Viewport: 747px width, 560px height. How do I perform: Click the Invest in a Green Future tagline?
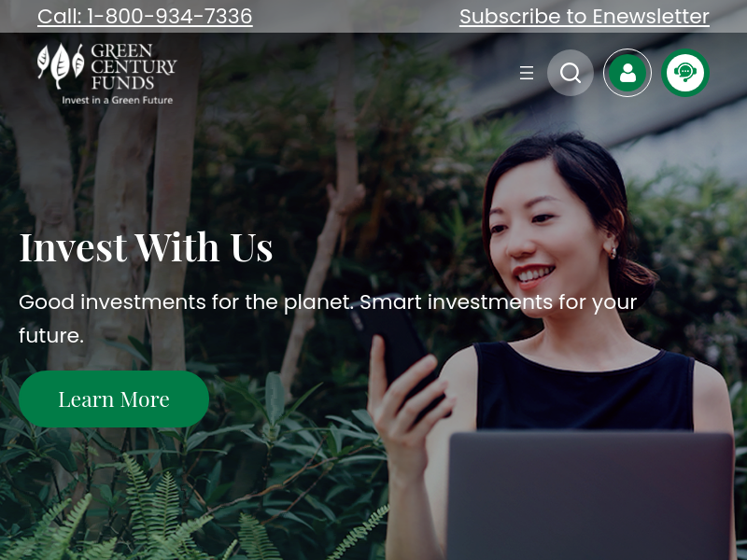[118, 100]
